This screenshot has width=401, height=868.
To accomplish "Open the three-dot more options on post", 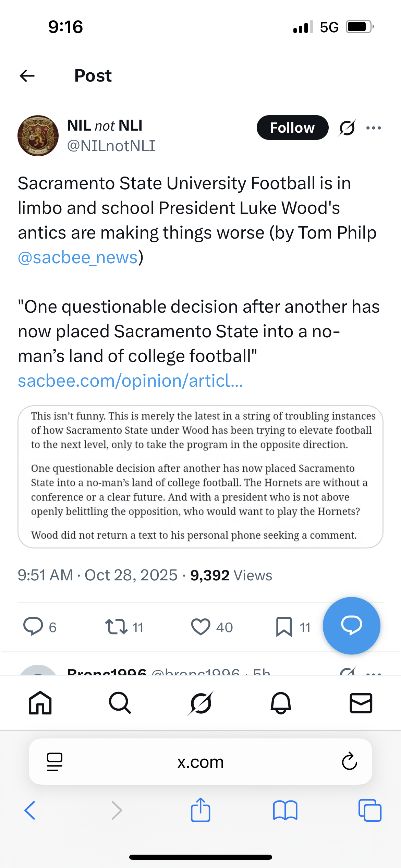I will pos(373,128).
